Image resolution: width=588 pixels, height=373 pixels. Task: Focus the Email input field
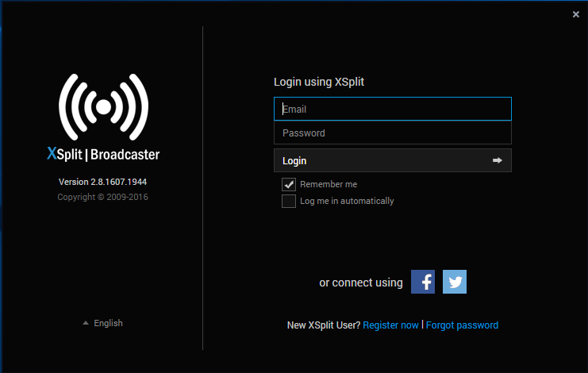click(x=393, y=109)
